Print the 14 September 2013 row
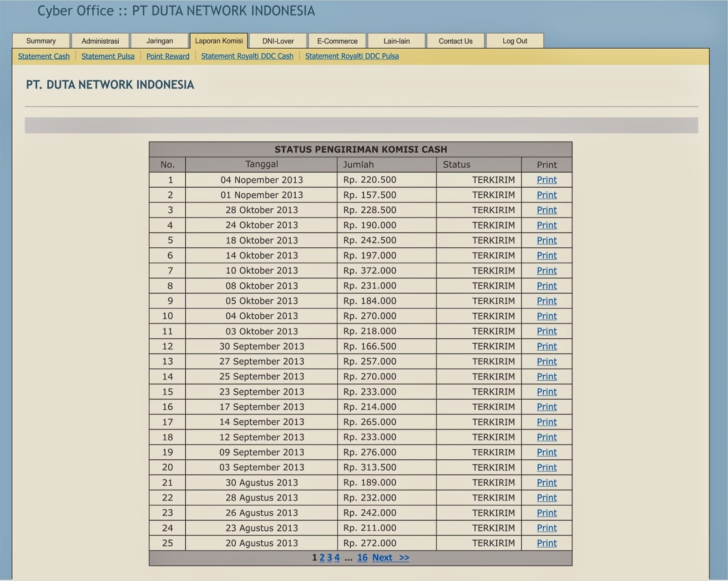The height and width of the screenshot is (581, 728). click(x=546, y=422)
